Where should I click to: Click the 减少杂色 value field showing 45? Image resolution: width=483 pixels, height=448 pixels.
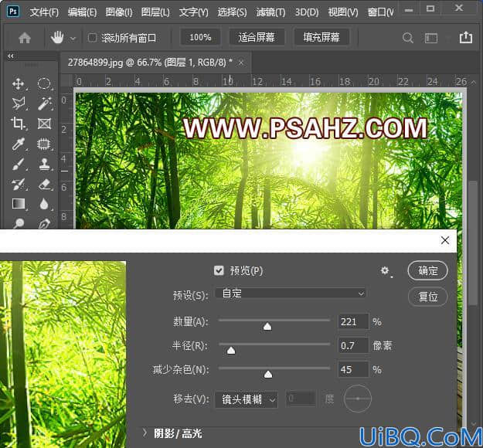[x=353, y=369]
